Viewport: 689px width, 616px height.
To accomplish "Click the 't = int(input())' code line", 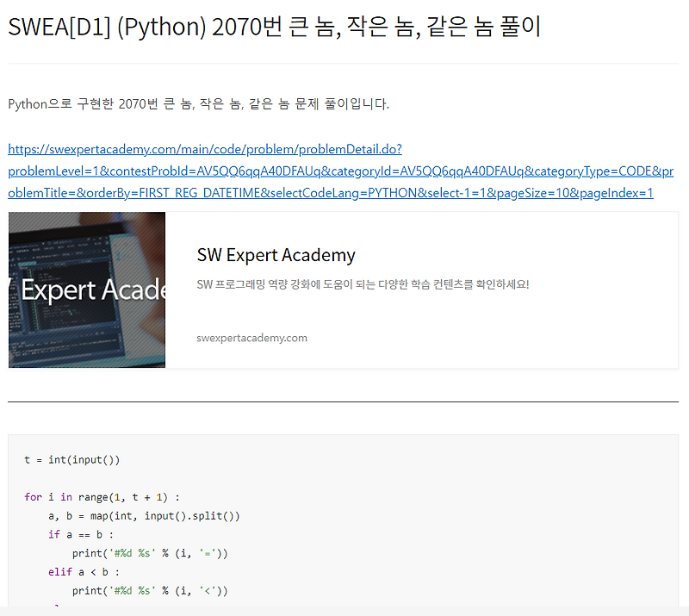I will [x=75, y=459].
